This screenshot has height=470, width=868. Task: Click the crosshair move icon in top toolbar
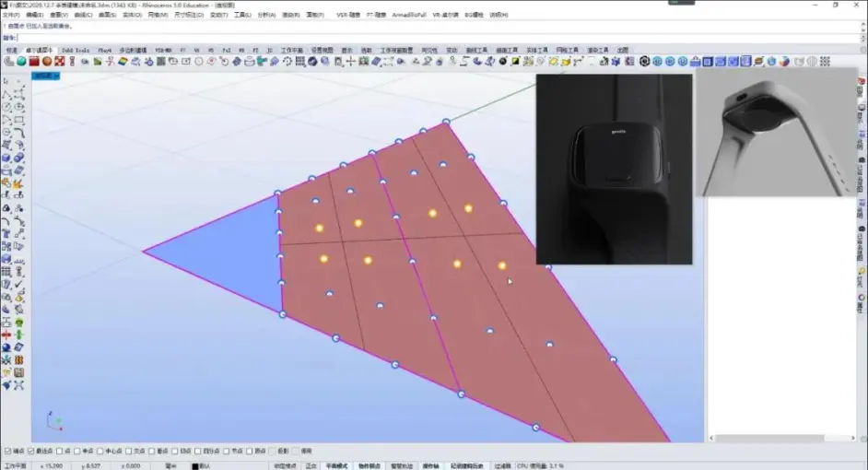(351, 62)
